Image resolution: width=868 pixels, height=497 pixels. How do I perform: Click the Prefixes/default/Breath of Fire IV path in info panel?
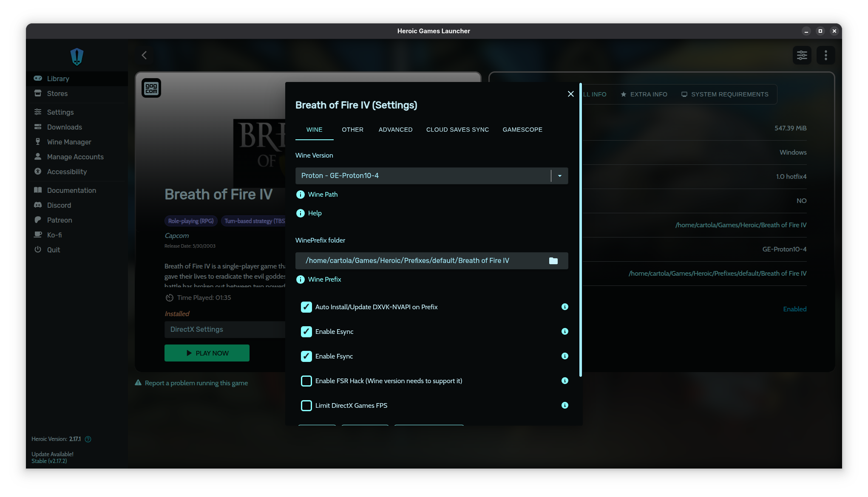point(718,274)
